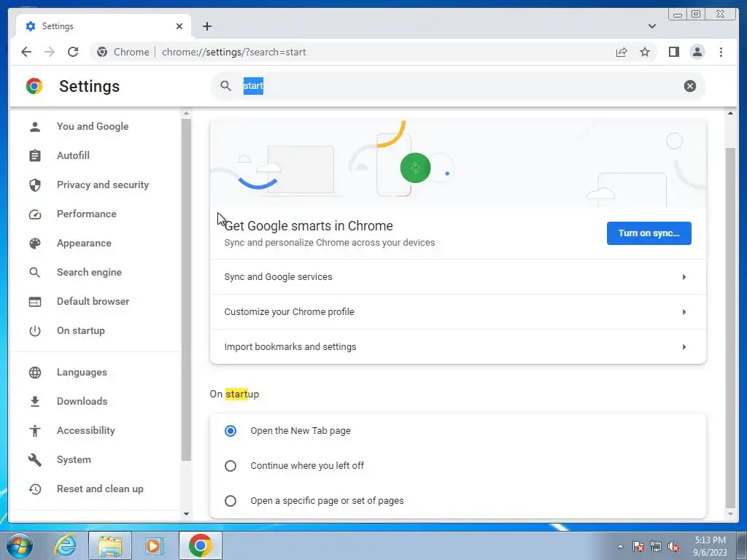This screenshot has height=560, width=747.
Task: Click the browser Back arrow
Action: click(26, 52)
